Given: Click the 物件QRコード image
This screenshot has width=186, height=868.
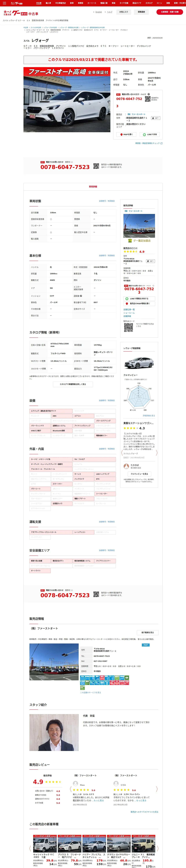Looking at the screenshot, I should [x=128, y=328].
